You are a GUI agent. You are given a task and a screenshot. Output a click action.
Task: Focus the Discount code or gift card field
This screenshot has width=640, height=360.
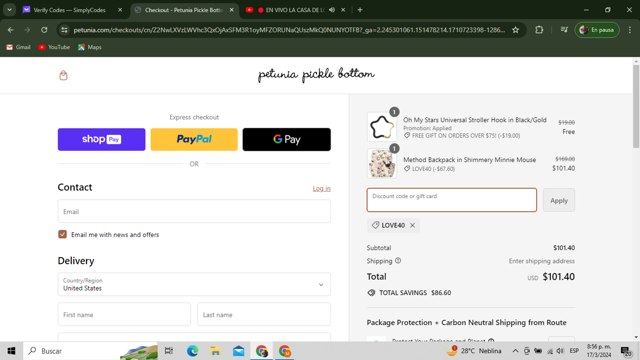[451, 200]
